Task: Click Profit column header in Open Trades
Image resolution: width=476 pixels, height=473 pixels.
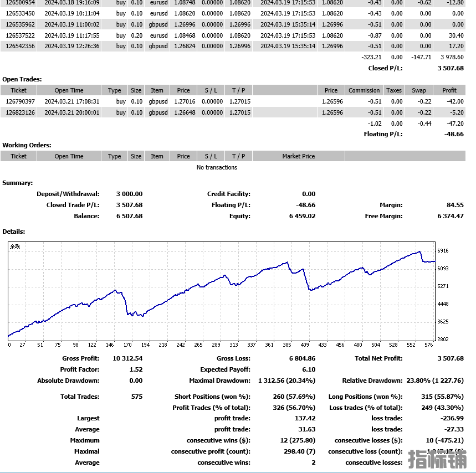Action: 449,90
